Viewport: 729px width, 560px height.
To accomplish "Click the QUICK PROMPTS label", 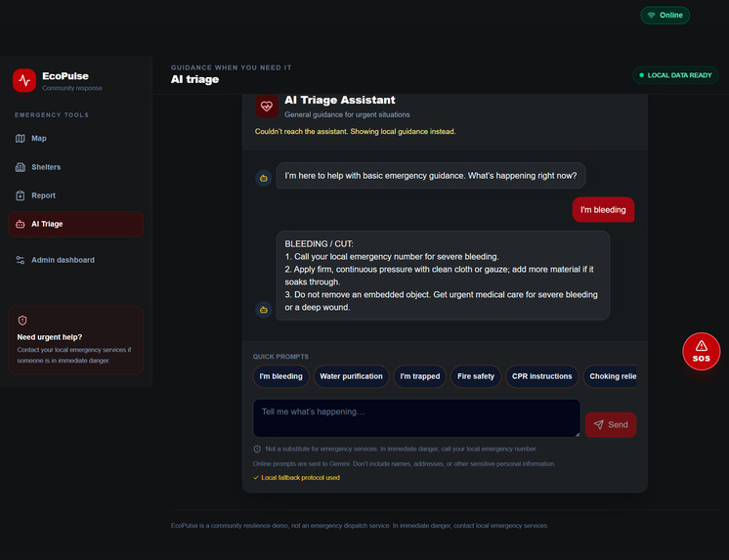I will (280, 357).
